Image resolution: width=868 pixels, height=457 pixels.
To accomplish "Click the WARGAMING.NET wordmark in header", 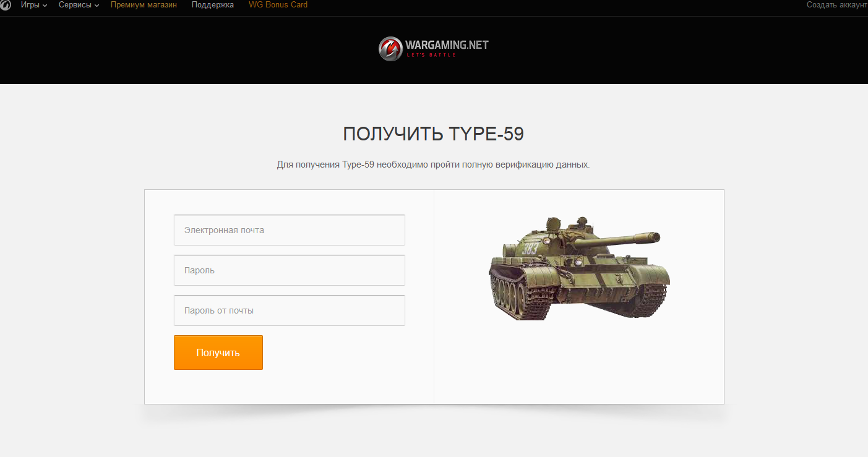I will pos(447,45).
